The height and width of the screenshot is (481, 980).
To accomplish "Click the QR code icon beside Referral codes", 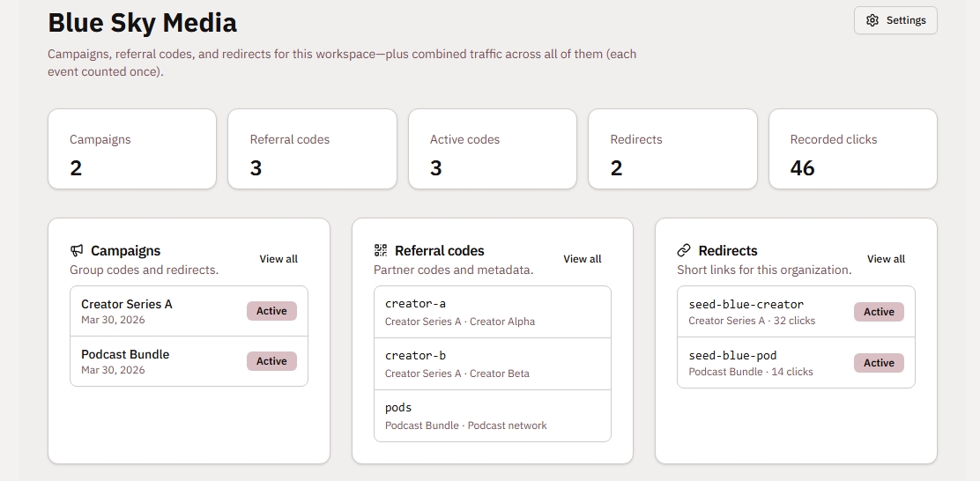I will (381, 251).
